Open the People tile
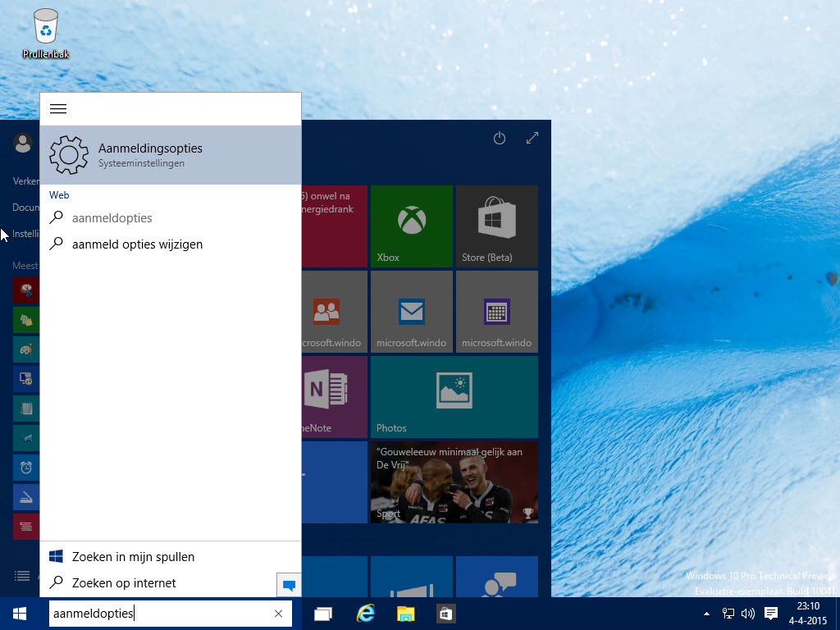840x630 pixels. click(x=335, y=311)
